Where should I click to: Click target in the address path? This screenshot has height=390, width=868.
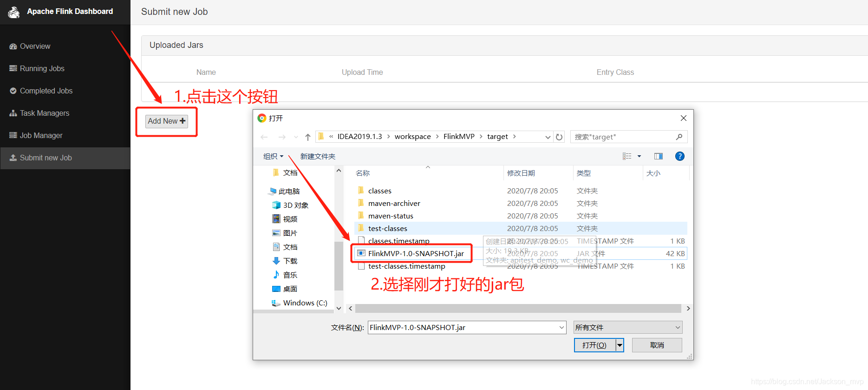[x=497, y=136]
